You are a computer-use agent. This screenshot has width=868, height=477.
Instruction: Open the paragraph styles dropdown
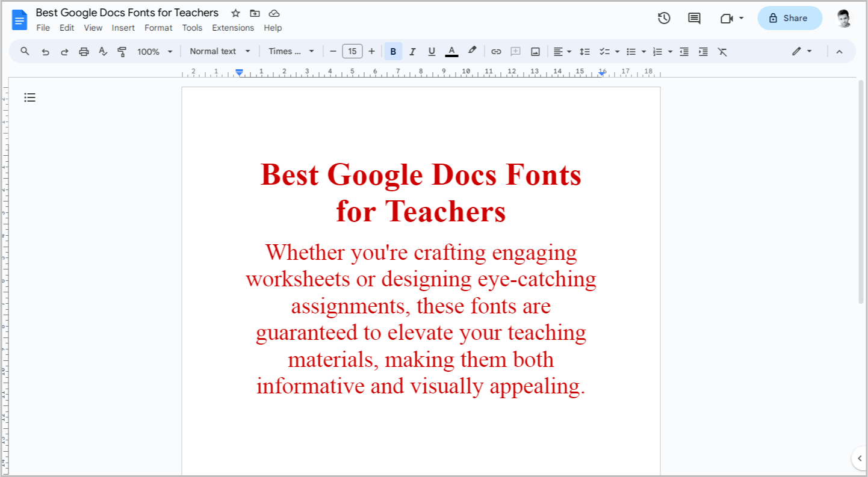220,51
